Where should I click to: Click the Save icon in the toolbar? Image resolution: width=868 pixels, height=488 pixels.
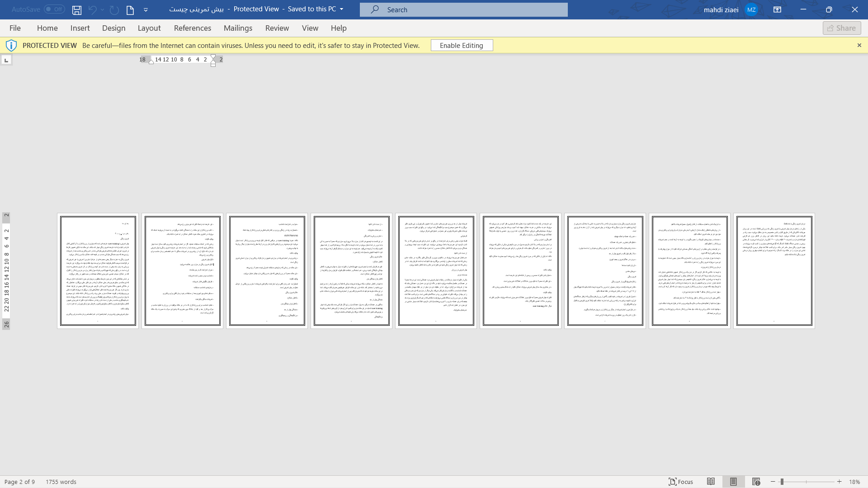click(x=76, y=9)
